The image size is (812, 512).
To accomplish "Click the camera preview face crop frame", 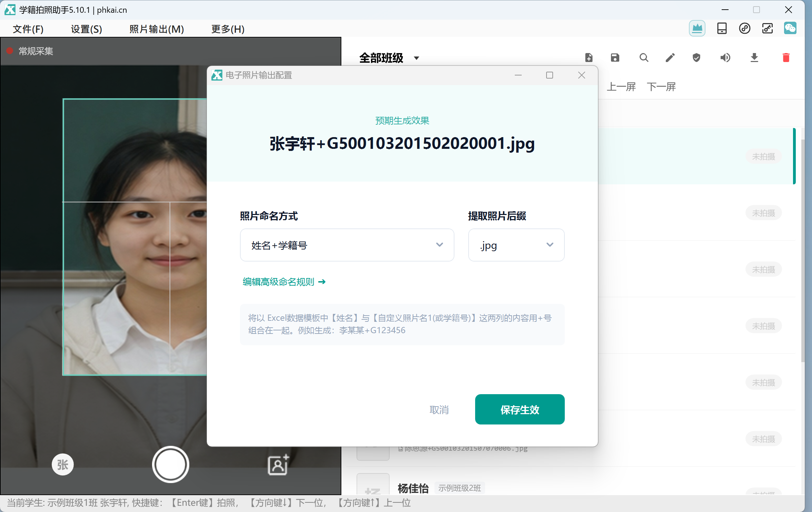I will click(x=135, y=237).
